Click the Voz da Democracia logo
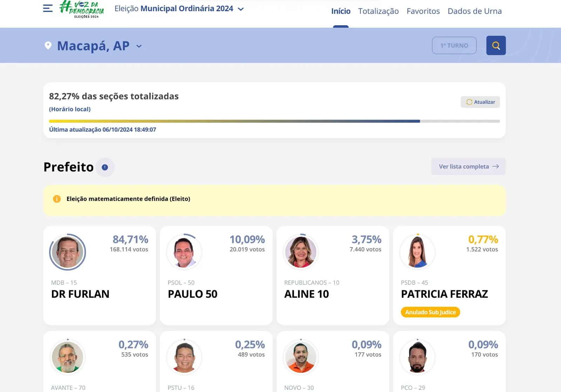The image size is (561, 392). coord(82,9)
